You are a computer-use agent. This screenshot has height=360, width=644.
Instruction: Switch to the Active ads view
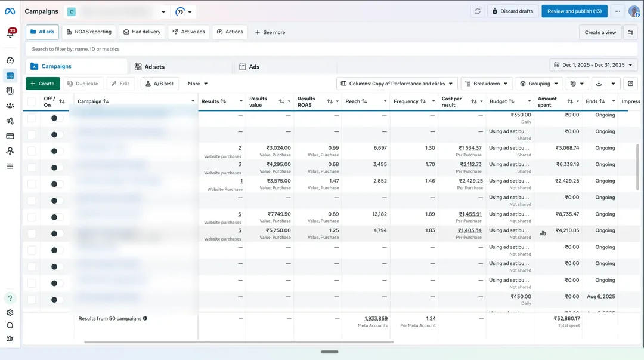[189, 32]
